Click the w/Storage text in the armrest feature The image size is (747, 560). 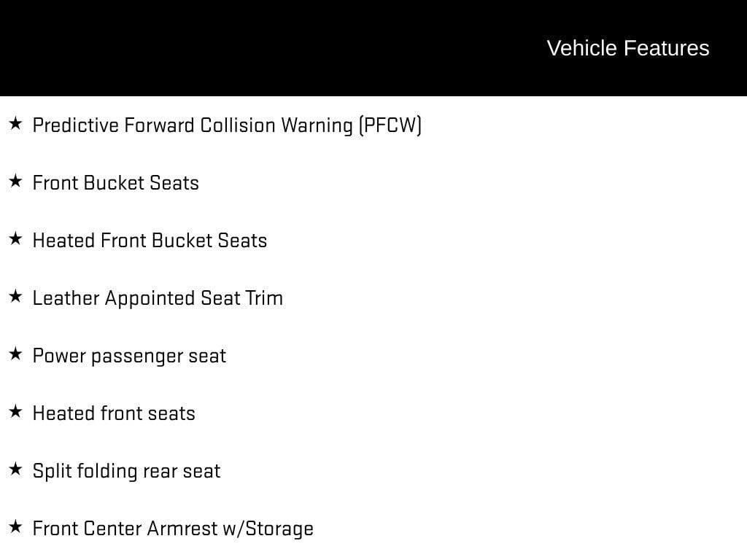point(268,529)
